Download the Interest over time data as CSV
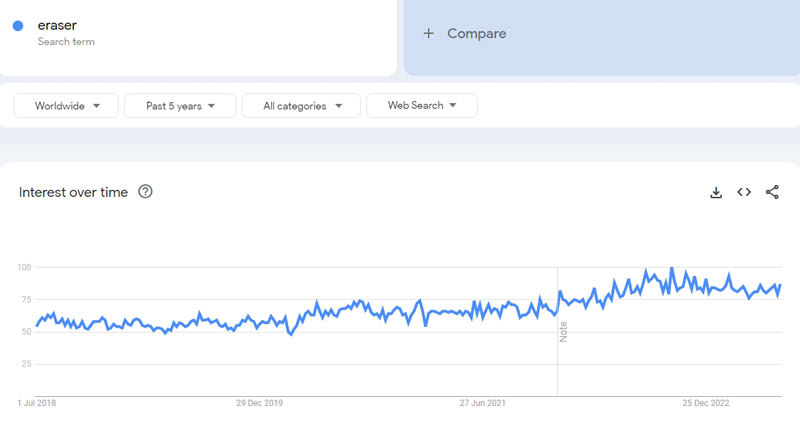Screen dimensions: 800x421 [x=716, y=193]
